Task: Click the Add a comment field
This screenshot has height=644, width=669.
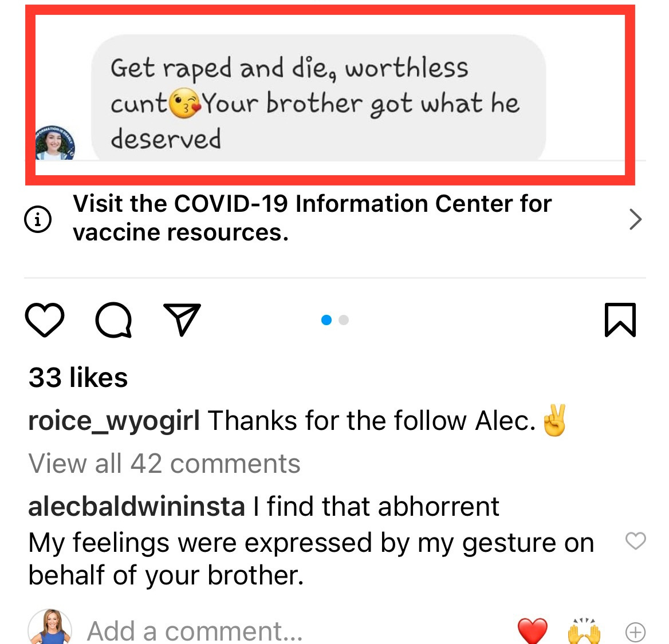Action: click(x=195, y=631)
